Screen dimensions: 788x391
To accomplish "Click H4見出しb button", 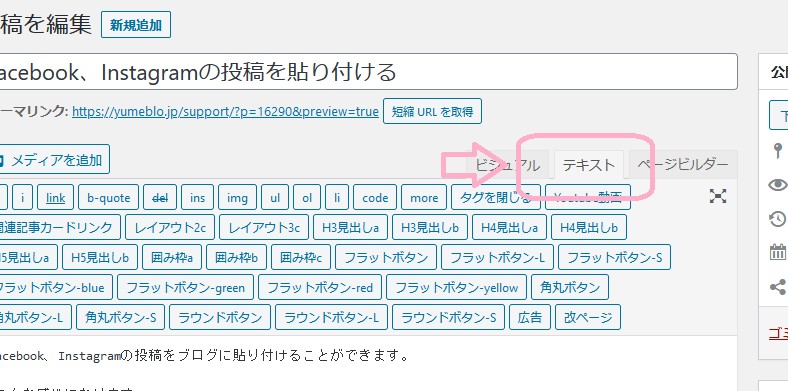I will (x=588, y=228).
